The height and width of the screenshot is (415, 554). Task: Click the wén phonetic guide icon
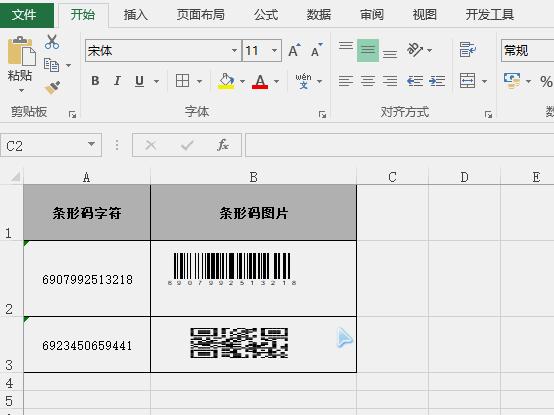click(x=303, y=81)
